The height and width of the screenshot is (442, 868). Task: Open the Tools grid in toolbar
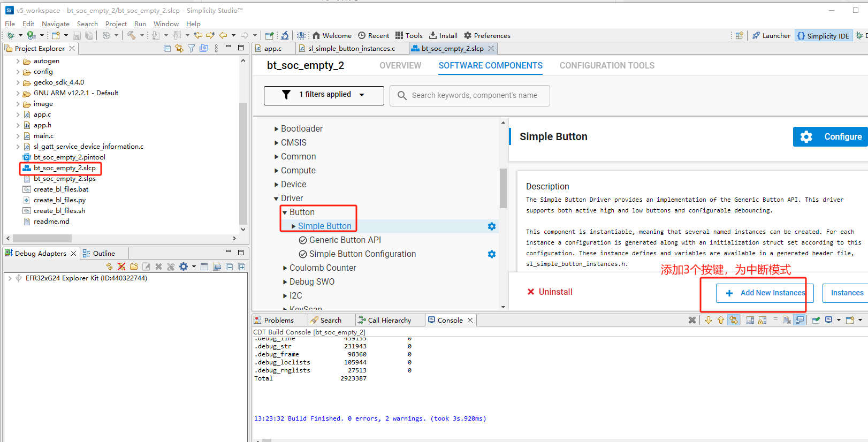409,35
